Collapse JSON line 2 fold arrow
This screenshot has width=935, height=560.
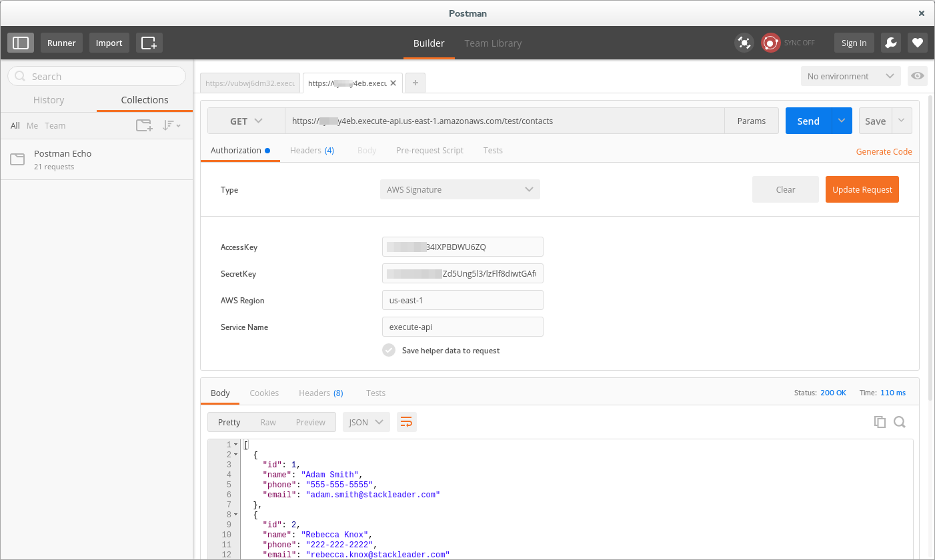click(x=236, y=455)
